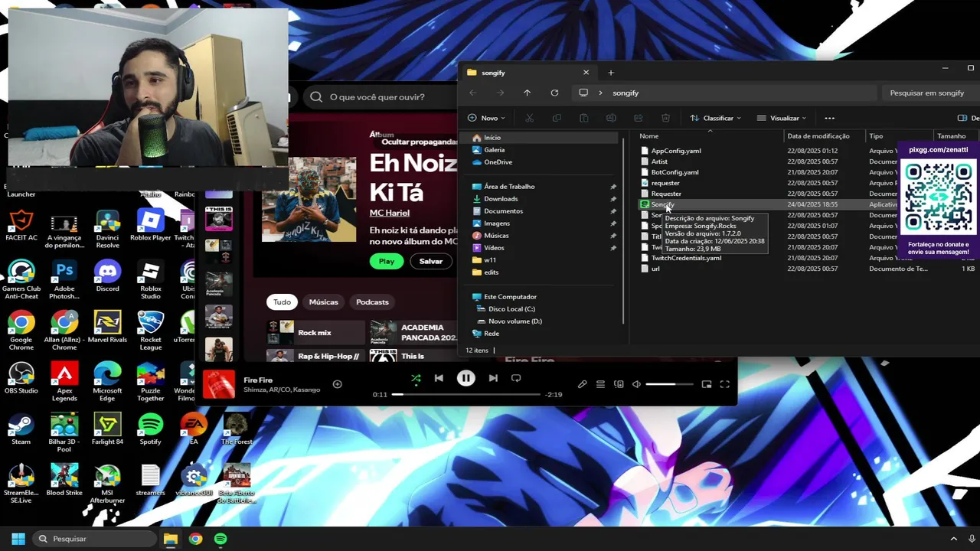Open Spotify connect to a device

(619, 384)
